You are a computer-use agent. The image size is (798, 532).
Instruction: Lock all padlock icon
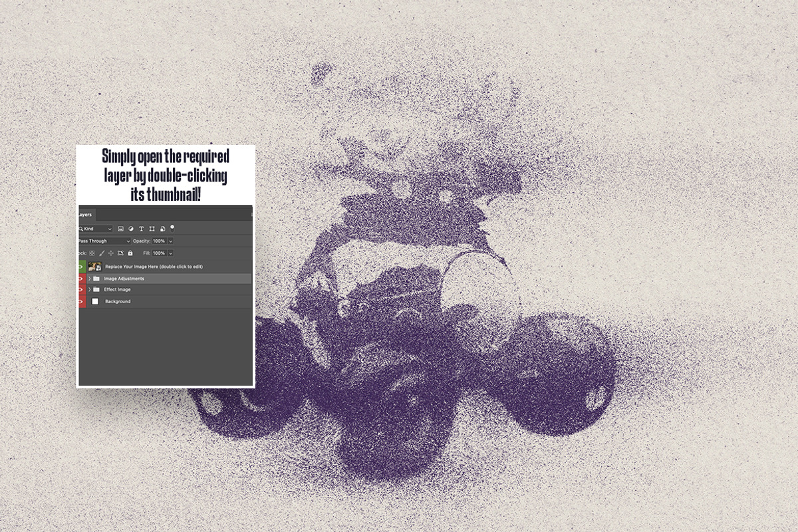[130, 253]
